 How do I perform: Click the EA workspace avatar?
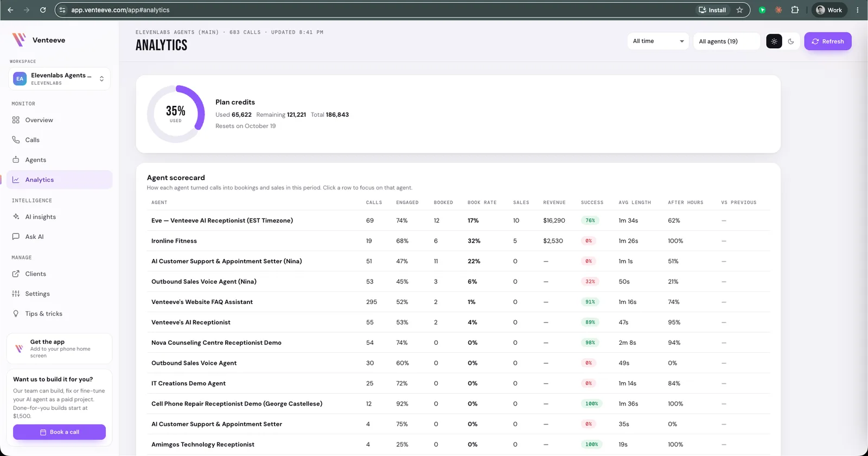(20, 79)
